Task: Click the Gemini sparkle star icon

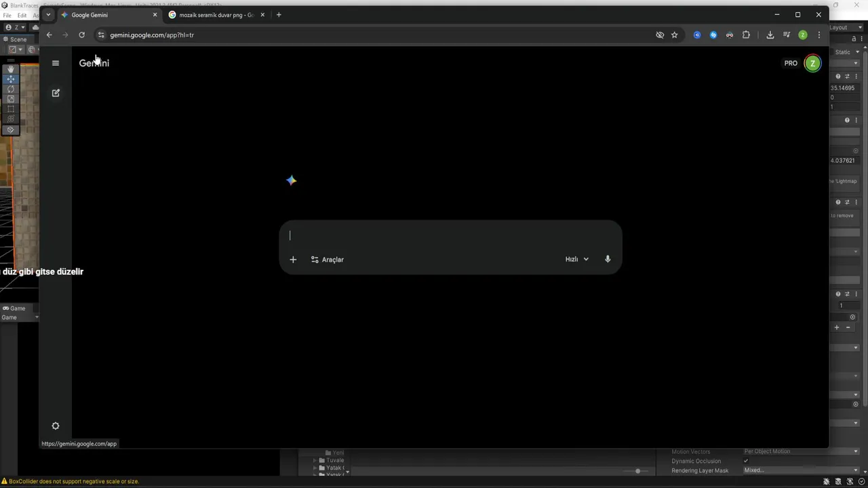Action: pyautogui.click(x=291, y=180)
